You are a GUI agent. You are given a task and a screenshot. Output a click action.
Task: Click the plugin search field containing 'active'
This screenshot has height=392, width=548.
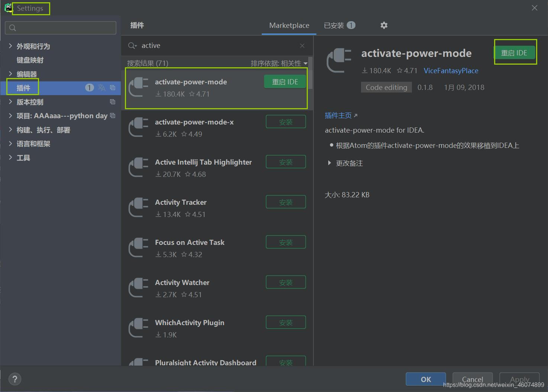click(x=217, y=46)
